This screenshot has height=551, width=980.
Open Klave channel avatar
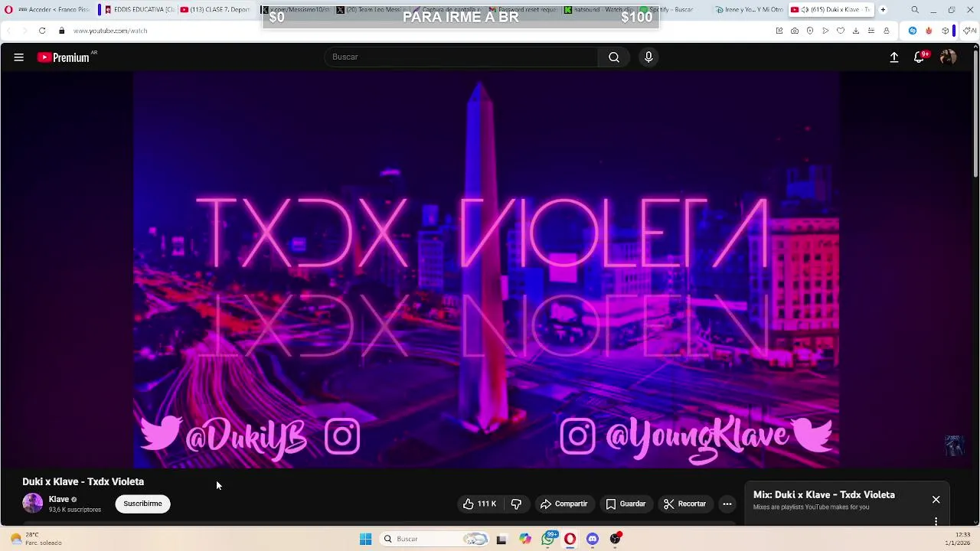pyautogui.click(x=32, y=503)
